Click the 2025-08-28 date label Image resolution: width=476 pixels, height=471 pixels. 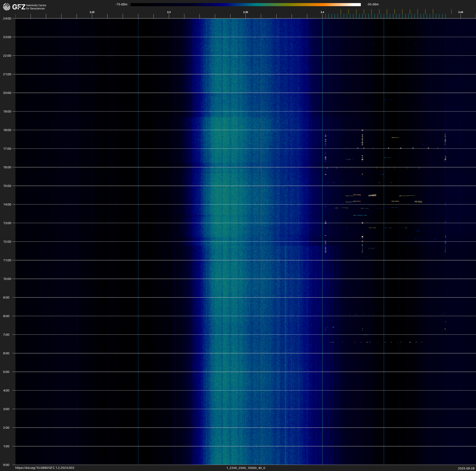pos(466,468)
